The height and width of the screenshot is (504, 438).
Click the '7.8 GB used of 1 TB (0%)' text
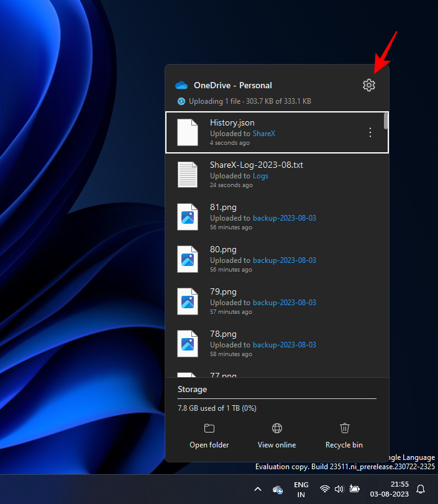217,408
